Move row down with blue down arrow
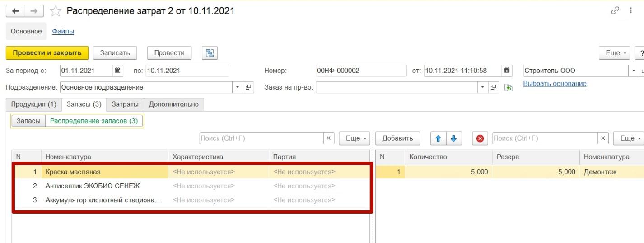 pyautogui.click(x=453, y=138)
